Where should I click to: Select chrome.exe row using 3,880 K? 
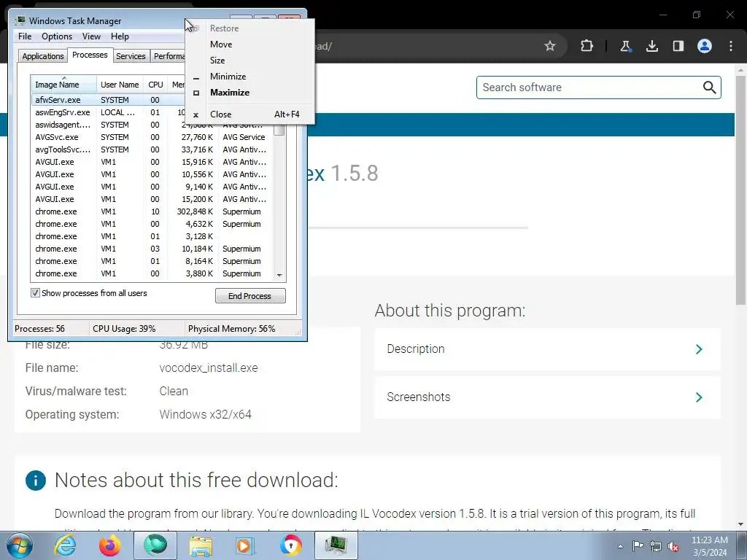152,273
